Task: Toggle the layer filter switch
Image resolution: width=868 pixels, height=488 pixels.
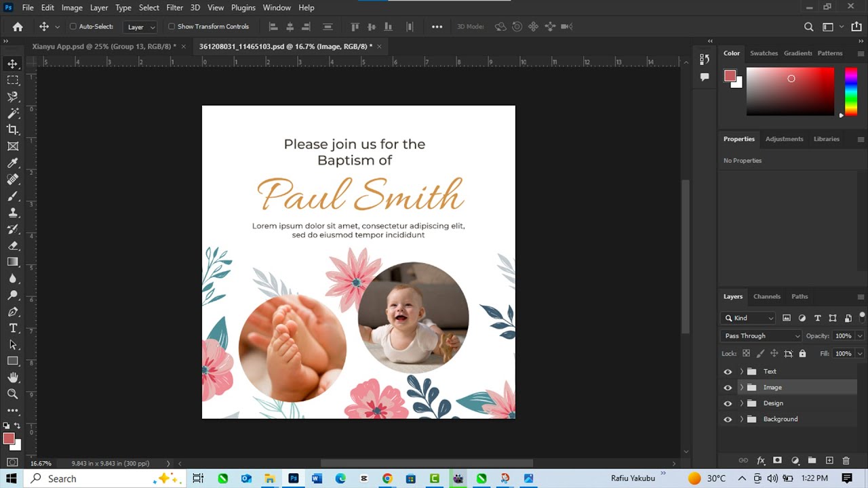Action: pos(862,317)
